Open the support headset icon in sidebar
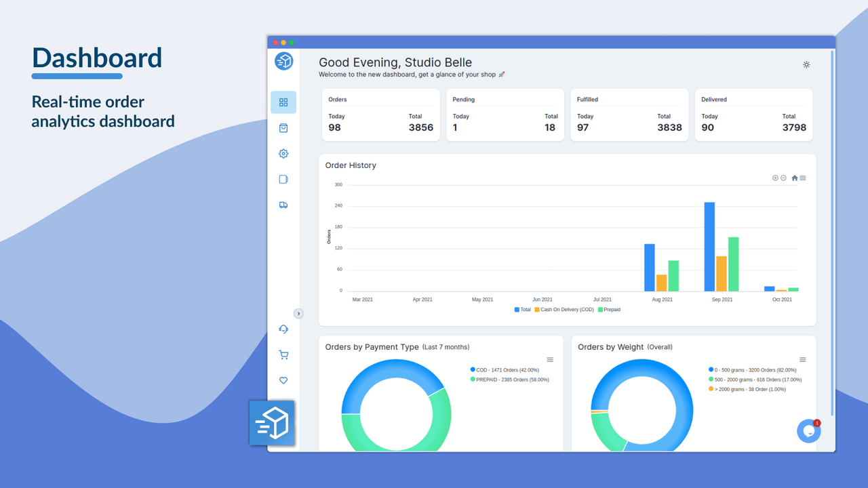The width and height of the screenshot is (868, 488). tap(283, 329)
